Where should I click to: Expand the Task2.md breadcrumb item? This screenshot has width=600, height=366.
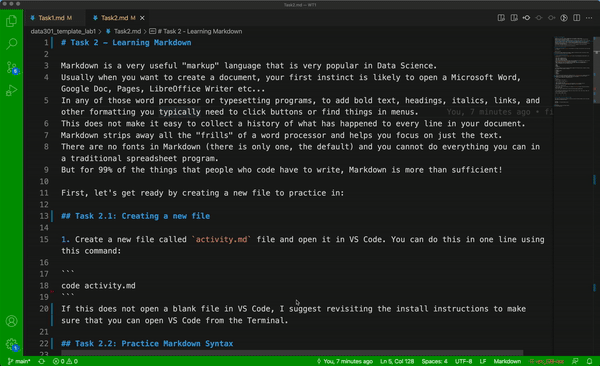tap(124, 31)
